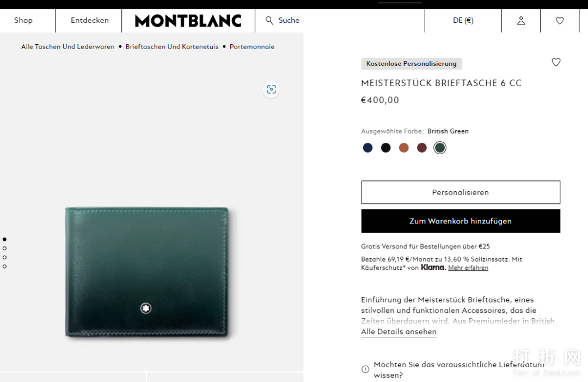
Task: Open the DE (€) country selector
Action: [x=463, y=21]
